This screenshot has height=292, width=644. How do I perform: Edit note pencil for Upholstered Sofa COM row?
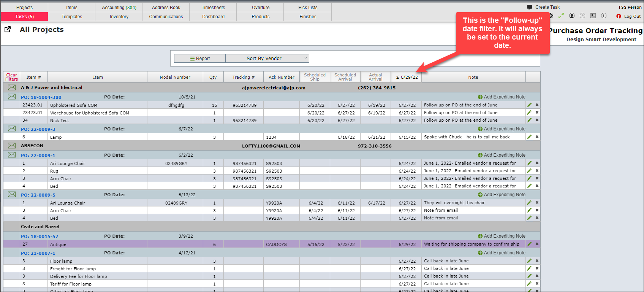pyautogui.click(x=529, y=105)
